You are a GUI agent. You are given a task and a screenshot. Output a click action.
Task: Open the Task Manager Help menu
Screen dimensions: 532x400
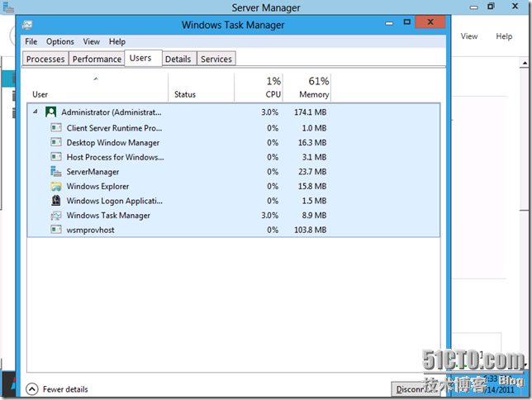[x=117, y=41]
